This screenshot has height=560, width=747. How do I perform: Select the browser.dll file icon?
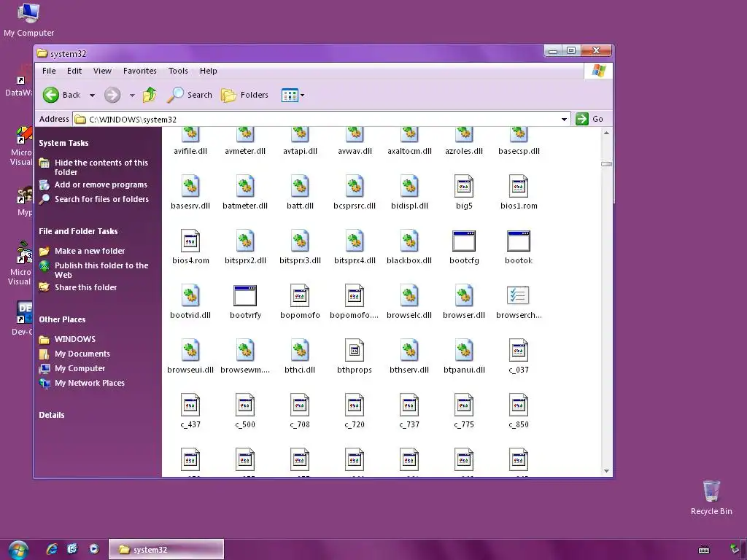click(464, 296)
